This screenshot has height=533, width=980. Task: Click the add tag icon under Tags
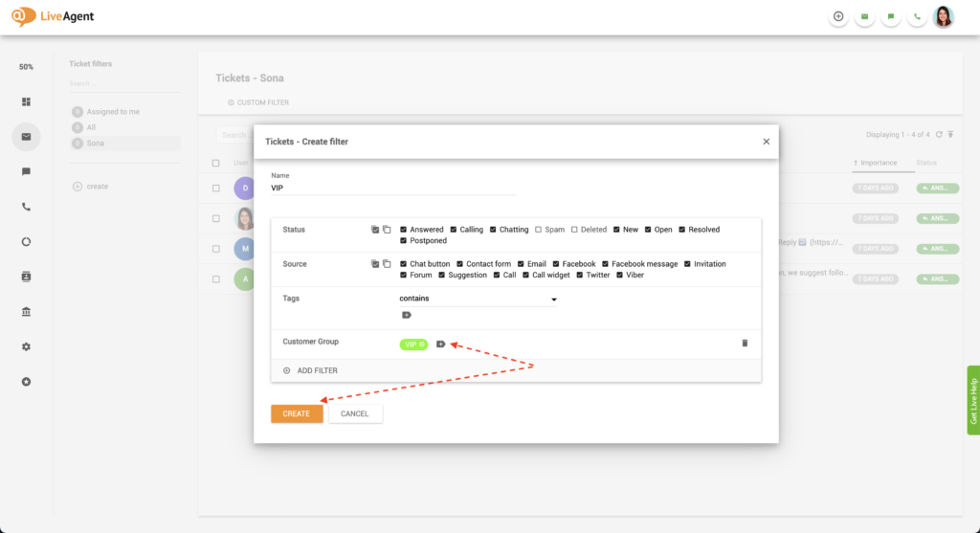click(x=406, y=315)
